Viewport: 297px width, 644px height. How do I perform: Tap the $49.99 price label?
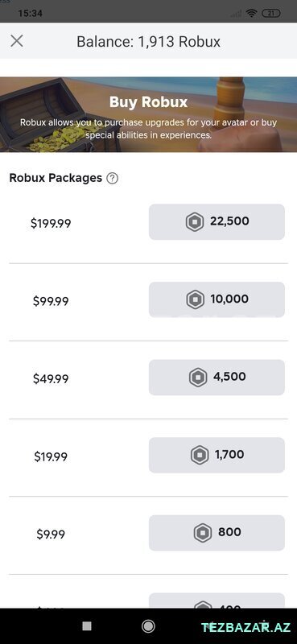(x=51, y=378)
